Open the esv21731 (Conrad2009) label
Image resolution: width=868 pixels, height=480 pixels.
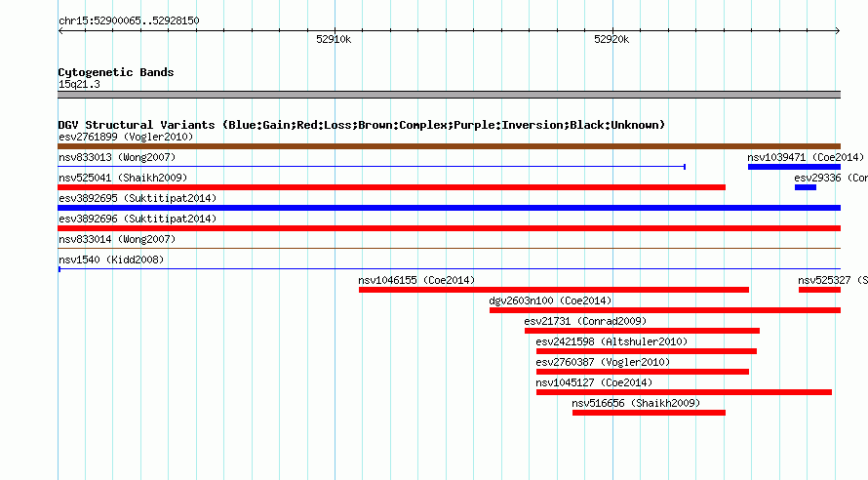coord(585,321)
